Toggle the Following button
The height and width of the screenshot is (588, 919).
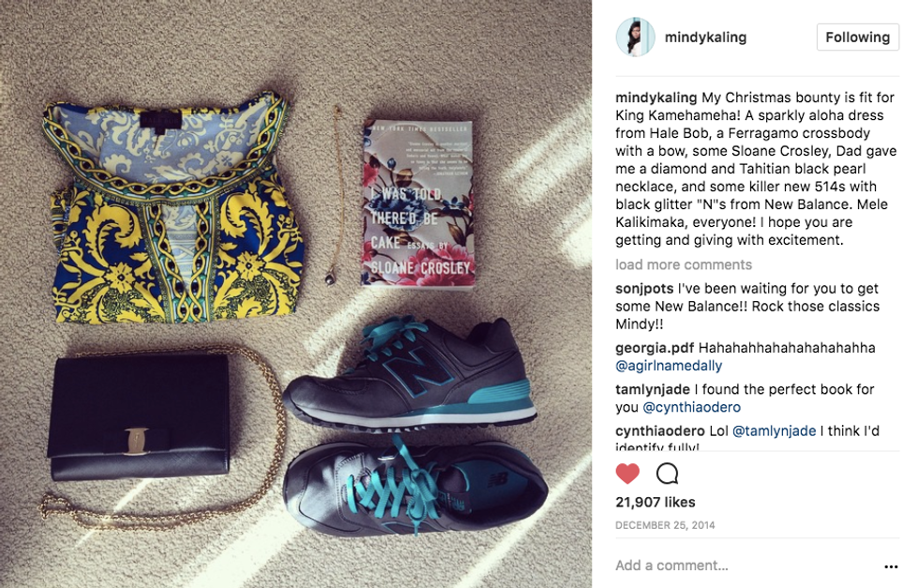coord(857,37)
